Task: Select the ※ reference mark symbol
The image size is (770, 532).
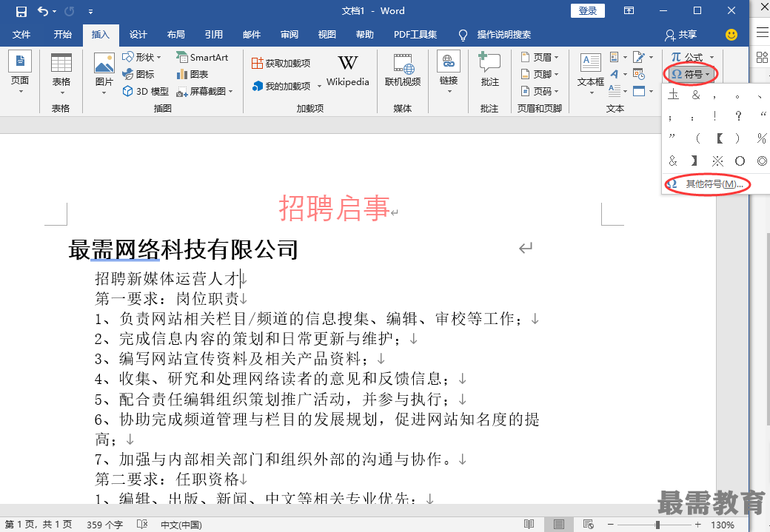Action: click(x=717, y=161)
